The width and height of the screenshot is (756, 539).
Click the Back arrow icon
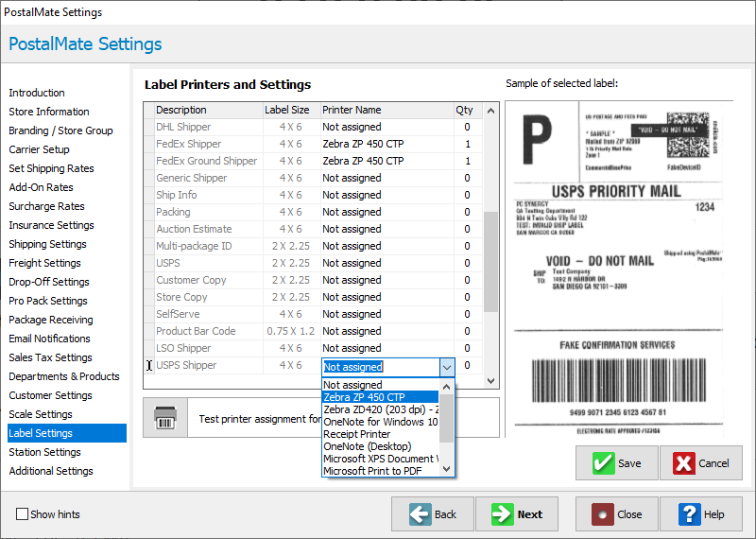pos(420,514)
